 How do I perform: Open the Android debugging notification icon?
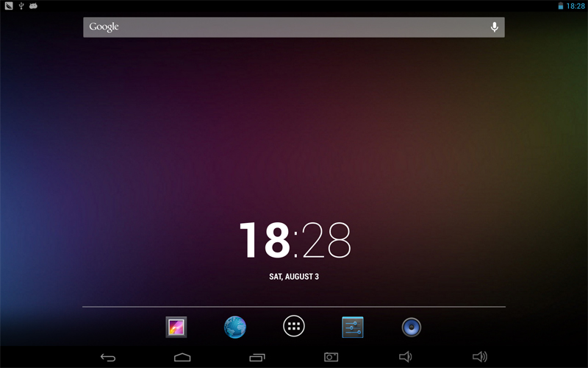click(33, 6)
